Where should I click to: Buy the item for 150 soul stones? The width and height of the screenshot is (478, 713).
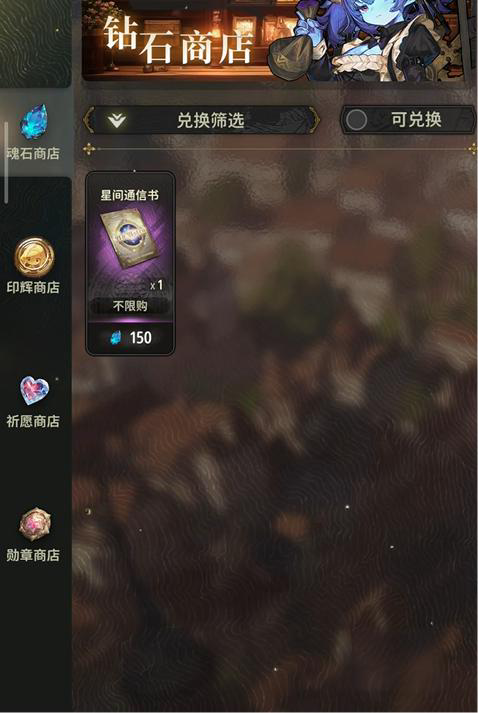pyautogui.click(x=131, y=337)
